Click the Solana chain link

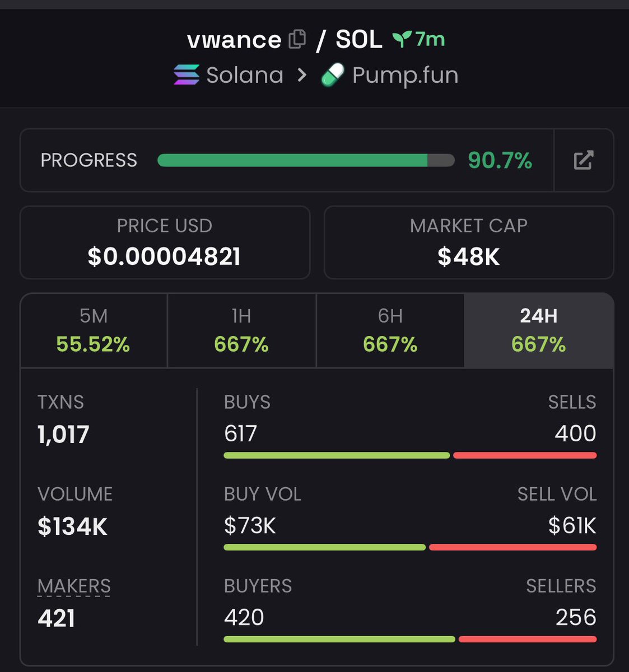click(x=245, y=75)
